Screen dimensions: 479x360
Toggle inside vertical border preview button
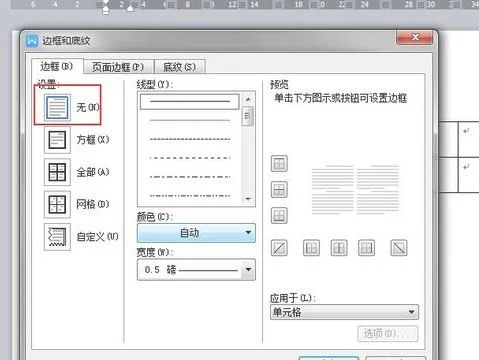(339, 248)
